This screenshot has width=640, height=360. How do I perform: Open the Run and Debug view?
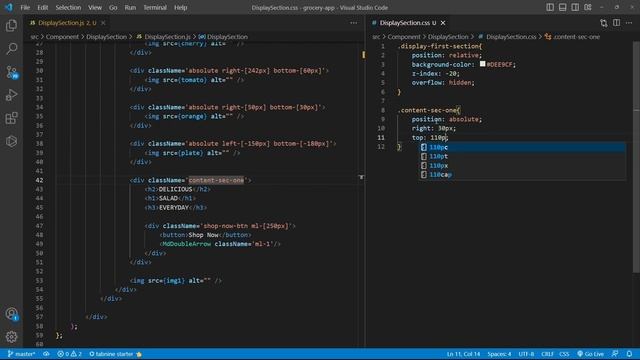pos(11,95)
